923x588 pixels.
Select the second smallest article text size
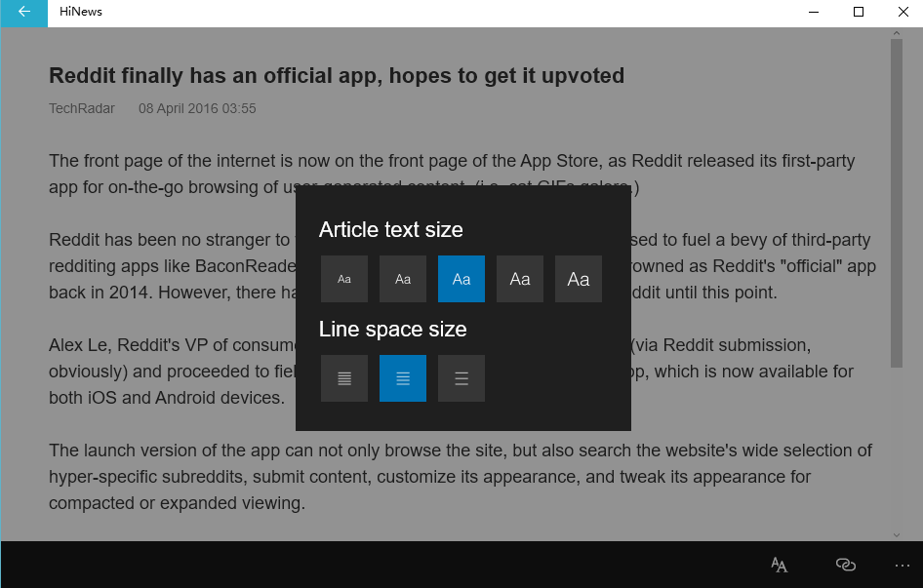tap(403, 279)
